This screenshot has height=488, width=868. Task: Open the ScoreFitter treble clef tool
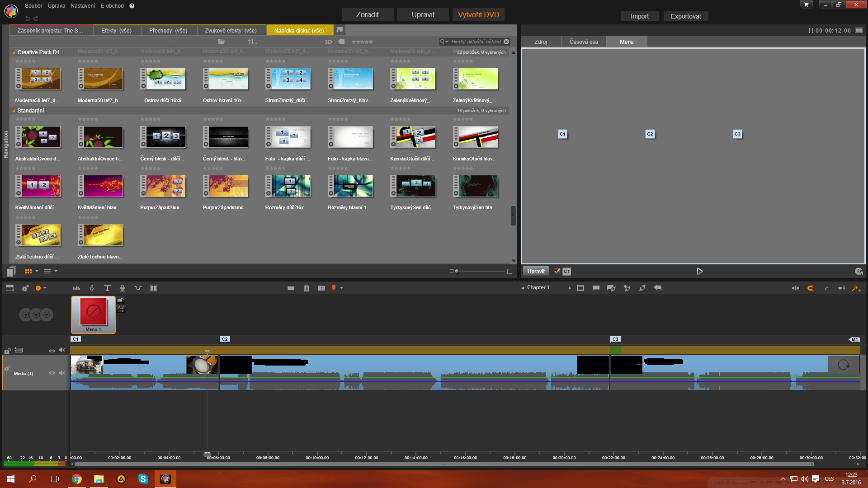(92, 288)
